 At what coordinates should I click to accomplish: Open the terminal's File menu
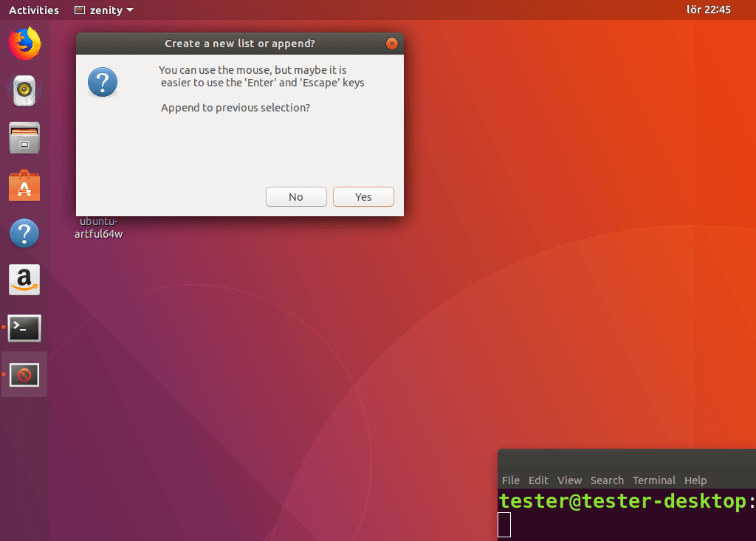pyautogui.click(x=510, y=480)
